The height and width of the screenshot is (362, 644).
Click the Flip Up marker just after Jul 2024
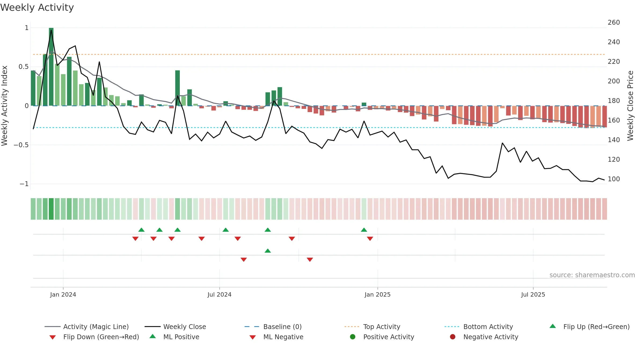tap(226, 230)
